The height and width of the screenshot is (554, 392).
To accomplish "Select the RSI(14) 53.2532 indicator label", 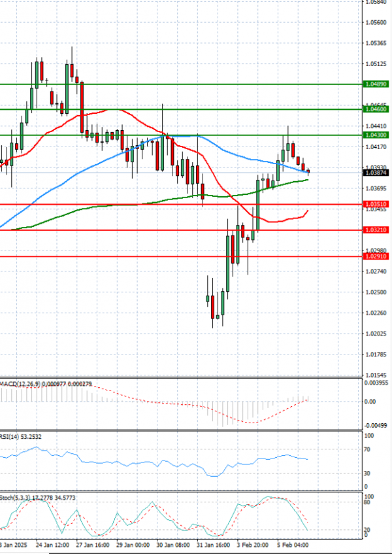I will coord(21,437).
